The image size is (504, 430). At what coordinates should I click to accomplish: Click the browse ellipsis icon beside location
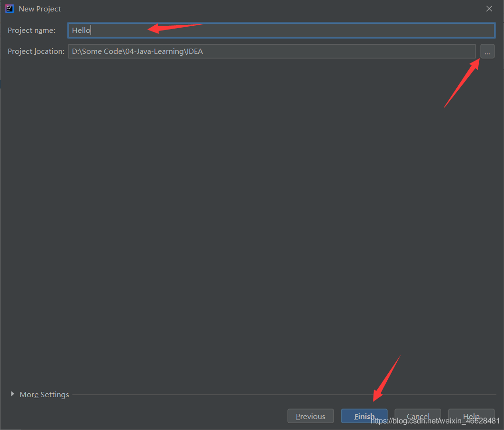tap(487, 51)
